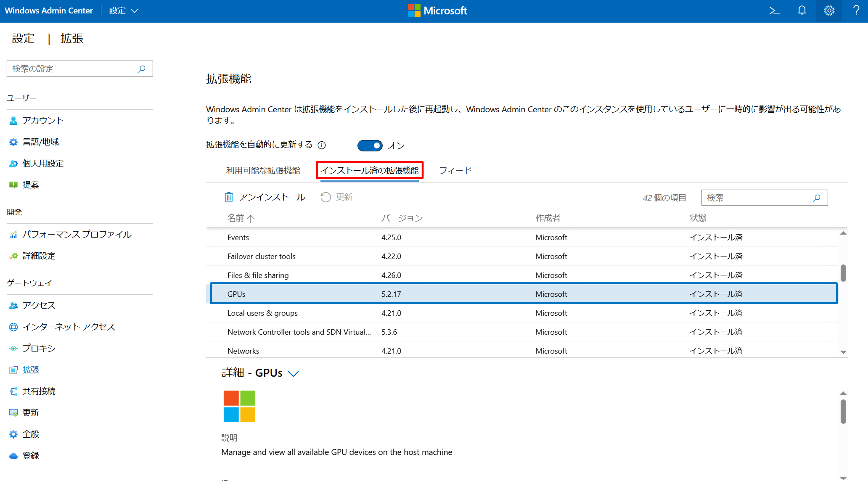Click the 共有接続 icon in the sidebar
Image resolution: width=868 pixels, height=481 pixels.
pos(13,391)
